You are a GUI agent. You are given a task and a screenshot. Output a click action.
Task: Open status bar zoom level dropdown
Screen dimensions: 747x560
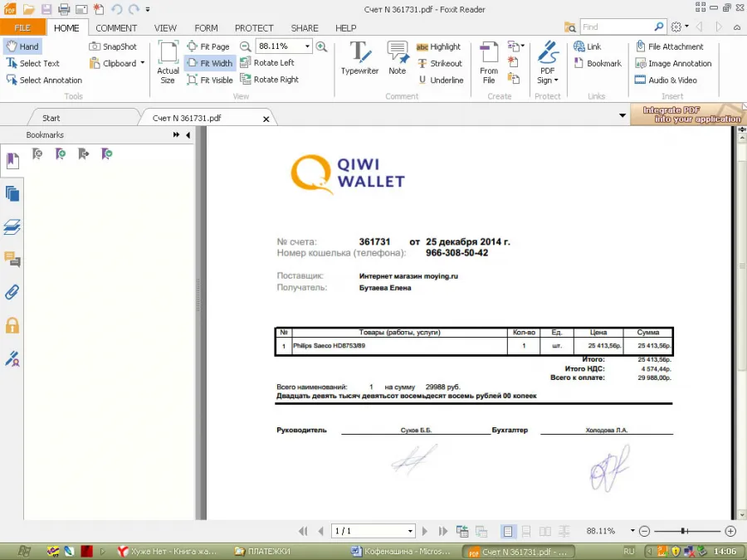(632, 530)
